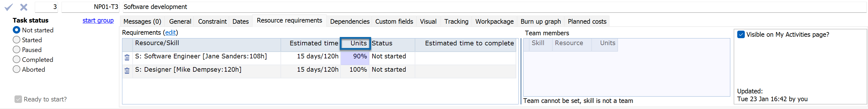The image size is (868, 109).
Task: Delete the Designer requirement via trash icon
Action: point(127,71)
